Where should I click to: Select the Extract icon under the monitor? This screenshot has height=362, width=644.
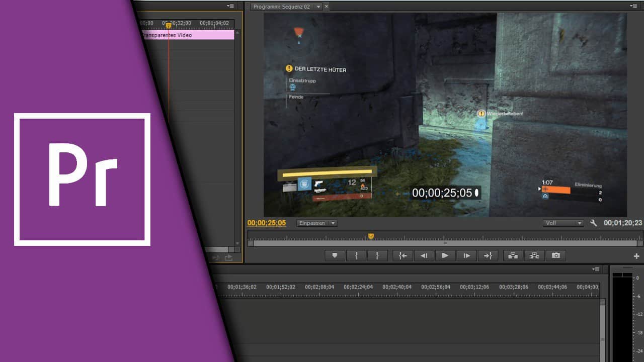[x=534, y=255]
